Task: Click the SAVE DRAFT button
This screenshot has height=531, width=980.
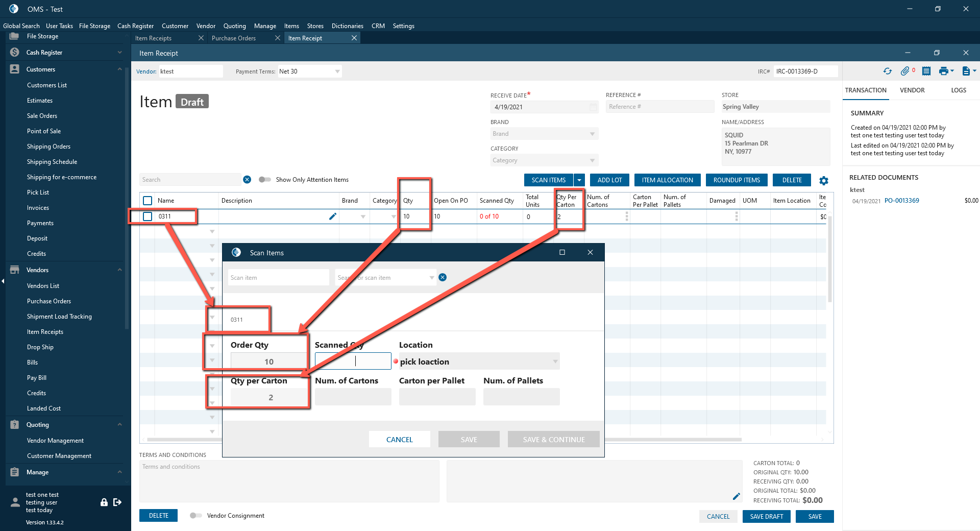Action: click(767, 517)
